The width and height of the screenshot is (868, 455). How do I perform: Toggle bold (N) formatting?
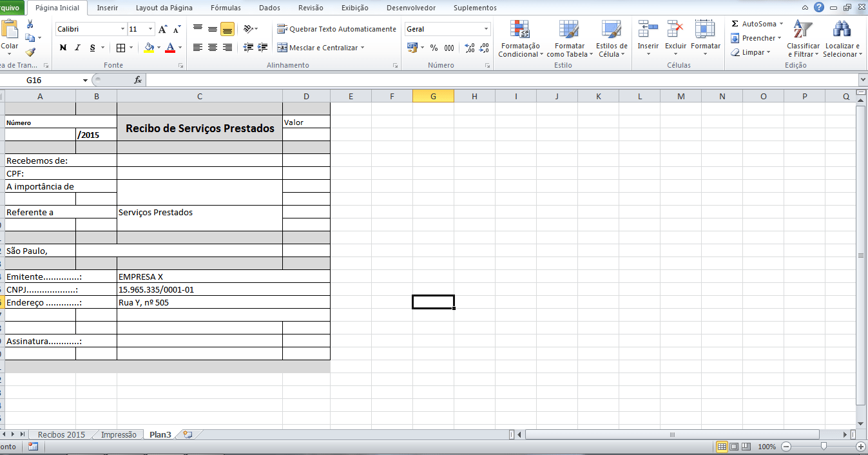coord(63,48)
